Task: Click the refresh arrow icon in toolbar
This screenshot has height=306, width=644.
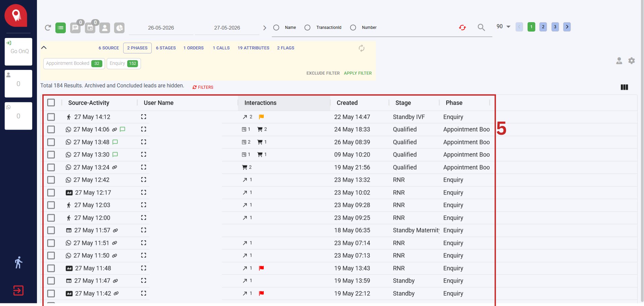Action: pyautogui.click(x=48, y=28)
